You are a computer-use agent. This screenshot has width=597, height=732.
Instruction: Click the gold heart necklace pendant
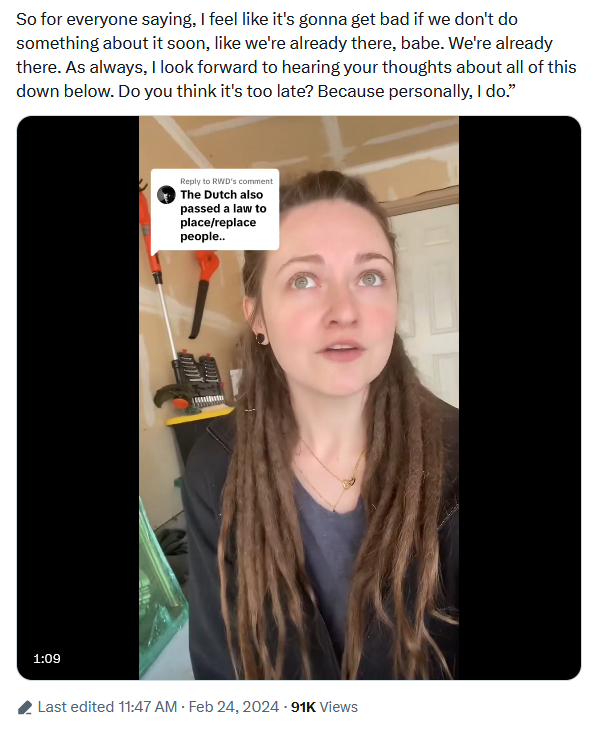pyautogui.click(x=349, y=482)
